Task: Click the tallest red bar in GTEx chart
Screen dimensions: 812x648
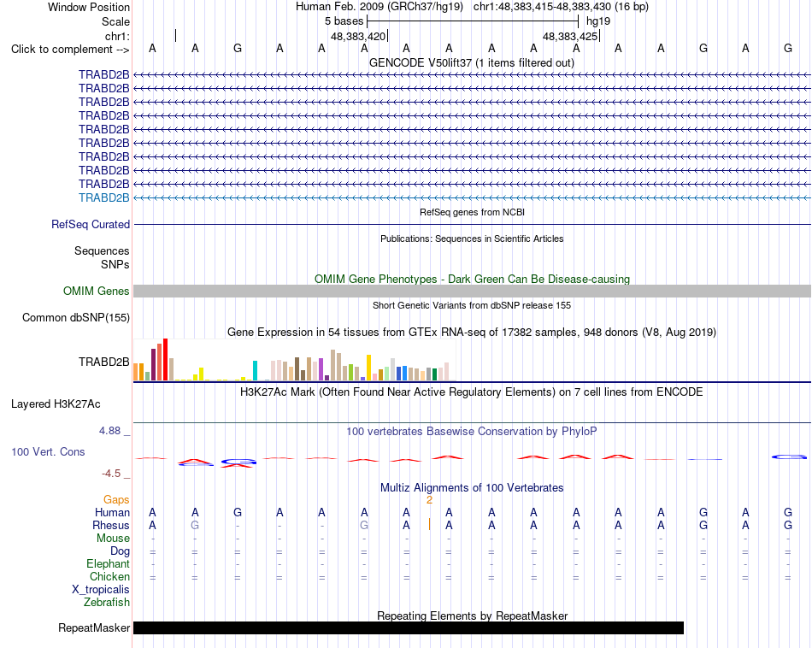Action: tap(165, 360)
